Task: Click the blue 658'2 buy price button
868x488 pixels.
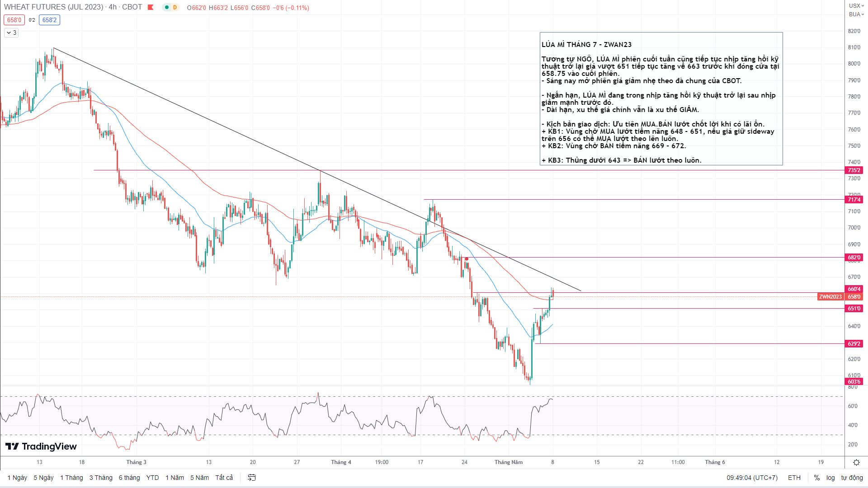Action: click(x=49, y=20)
